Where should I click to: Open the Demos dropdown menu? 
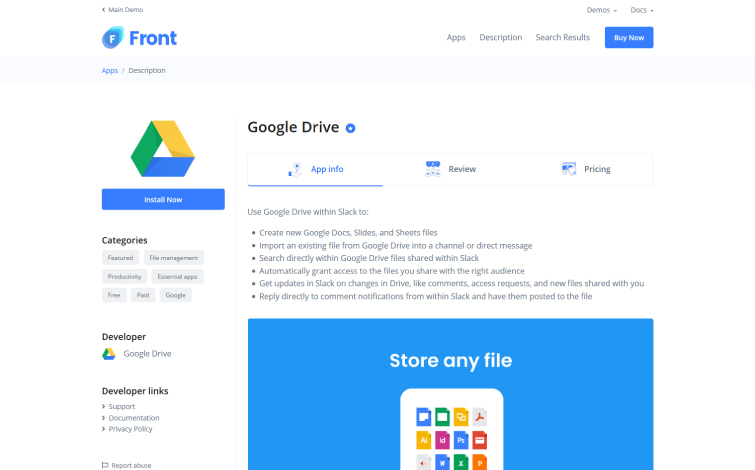coord(601,10)
